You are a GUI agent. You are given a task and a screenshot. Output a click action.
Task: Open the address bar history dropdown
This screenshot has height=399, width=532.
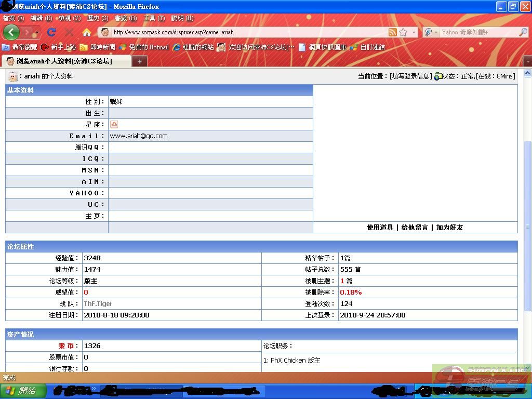click(x=414, y=32)
